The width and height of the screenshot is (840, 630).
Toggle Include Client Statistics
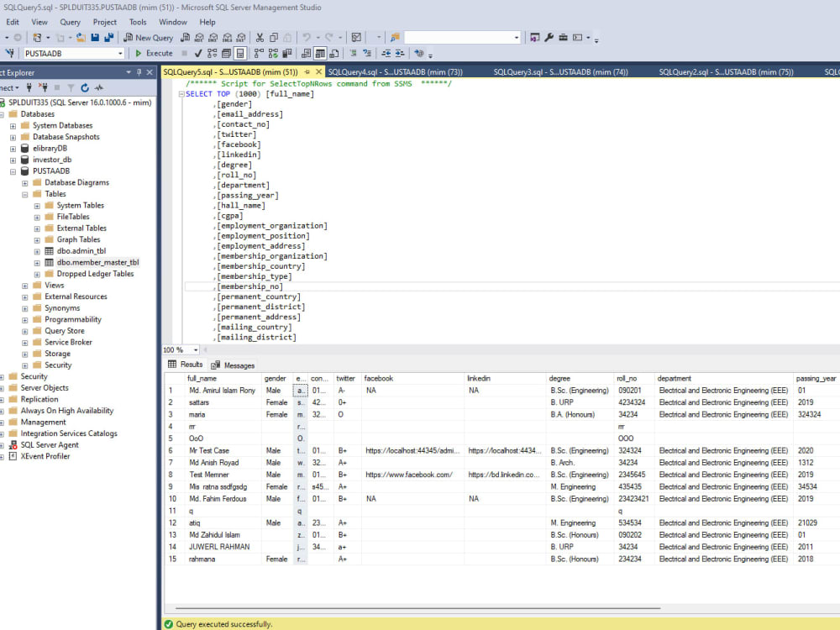point(287,53)
